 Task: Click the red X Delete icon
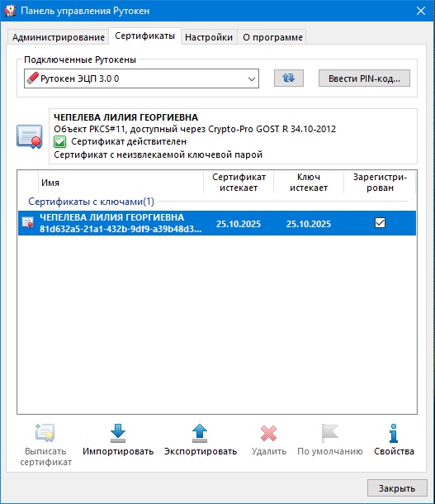268,433
